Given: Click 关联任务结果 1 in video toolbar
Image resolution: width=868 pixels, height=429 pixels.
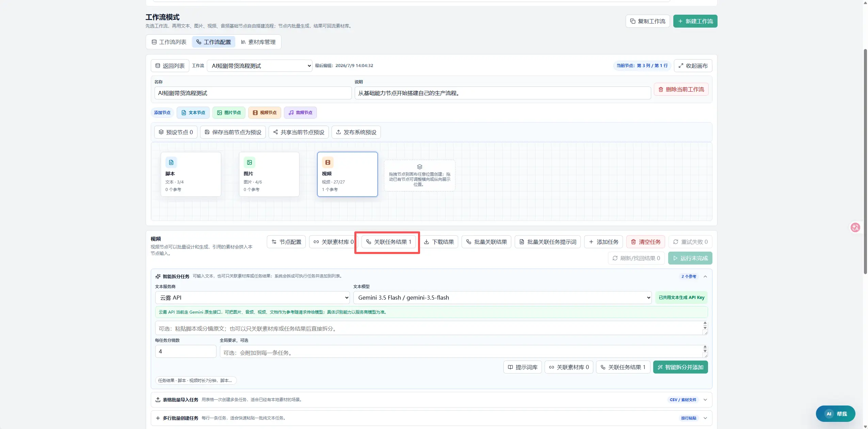Looking at the screenshot, I should tap(388, 242).
